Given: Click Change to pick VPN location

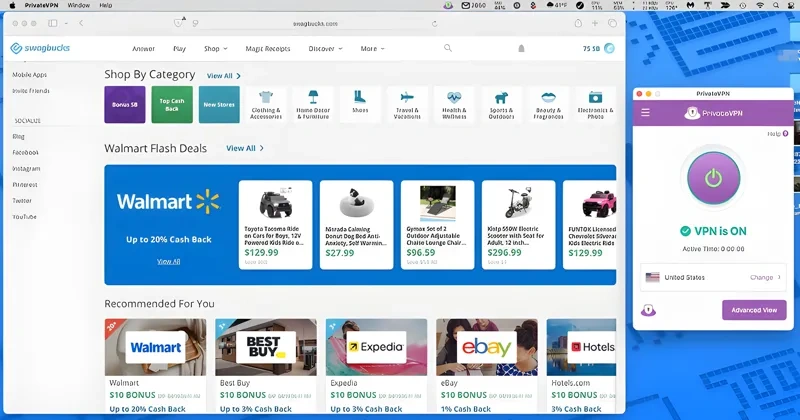Looking at the screenshot, I should click(x=765, y=277).
